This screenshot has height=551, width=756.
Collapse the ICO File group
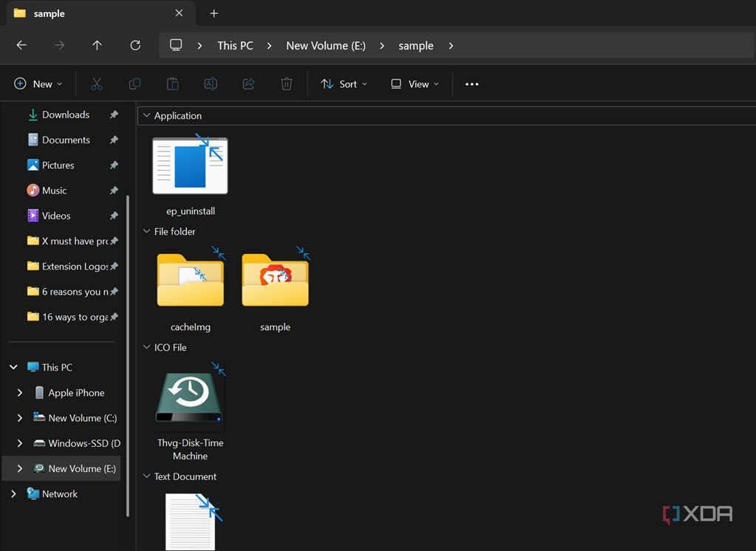[146, 347]
